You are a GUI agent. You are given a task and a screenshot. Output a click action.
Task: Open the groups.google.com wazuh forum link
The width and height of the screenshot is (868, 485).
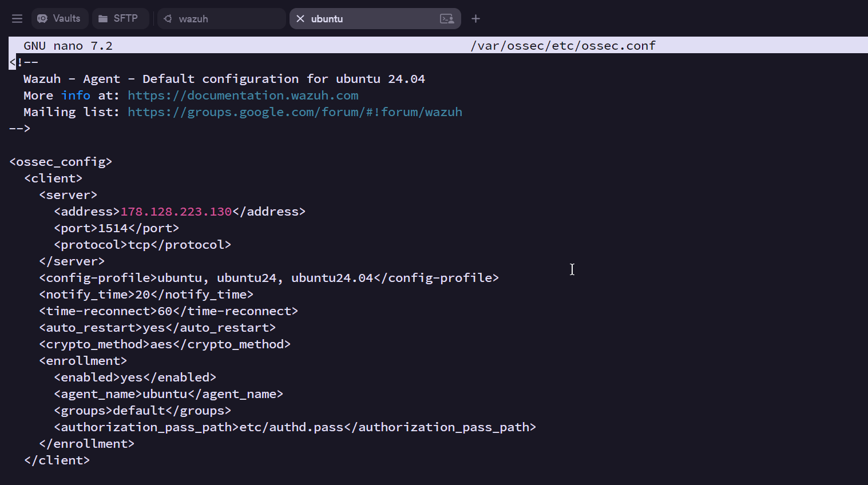[295, 112]
